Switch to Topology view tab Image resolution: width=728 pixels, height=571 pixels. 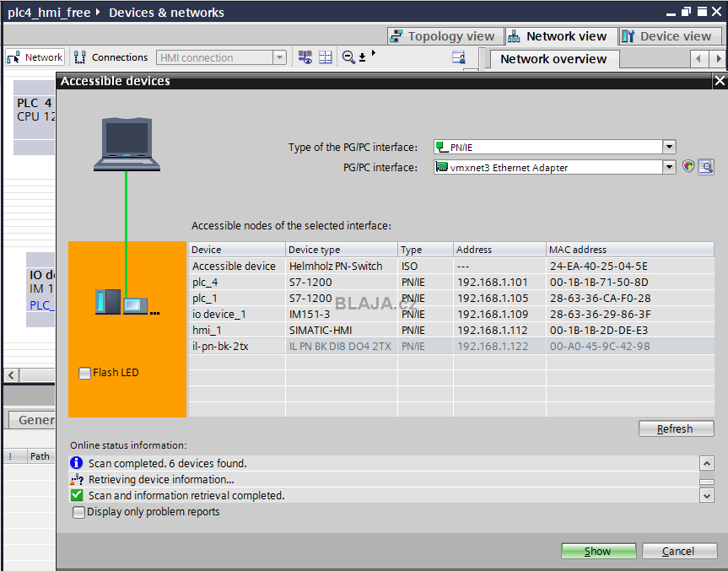pos(445,36)
